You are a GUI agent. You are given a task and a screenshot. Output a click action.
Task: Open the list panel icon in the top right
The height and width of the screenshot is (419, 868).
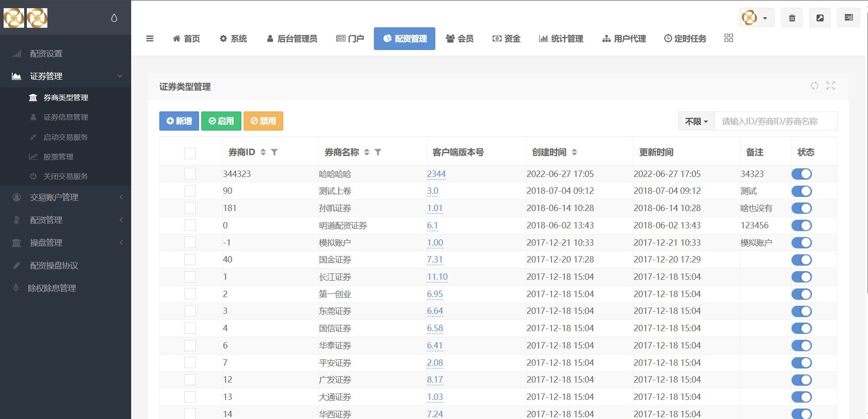click(x=848, y=17)
